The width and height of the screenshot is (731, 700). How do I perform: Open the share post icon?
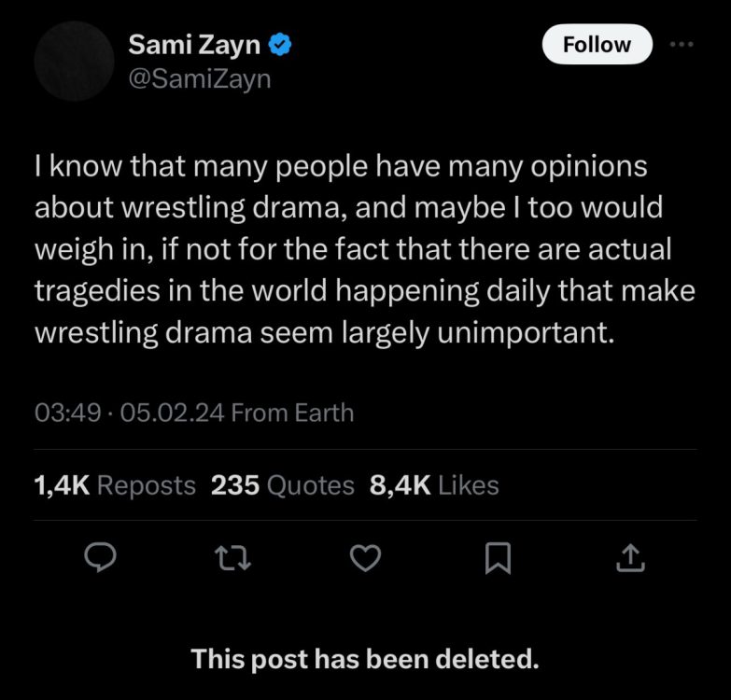tap(631, 557)
